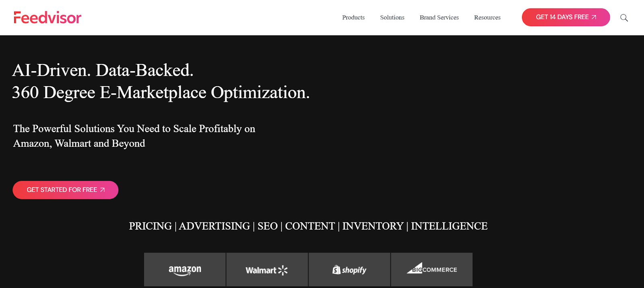Expand the Brand Services menu
Screen dimensions: 644x288
439,18
